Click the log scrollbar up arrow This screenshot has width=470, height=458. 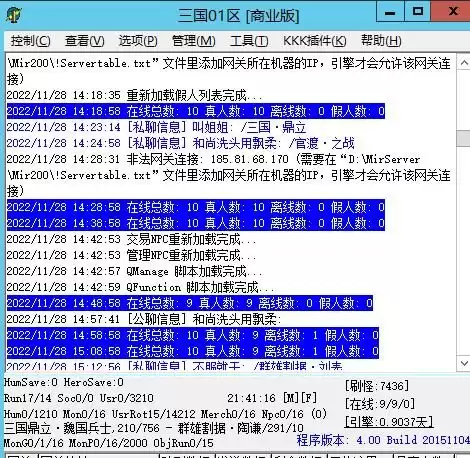click(x=463, y=63)
